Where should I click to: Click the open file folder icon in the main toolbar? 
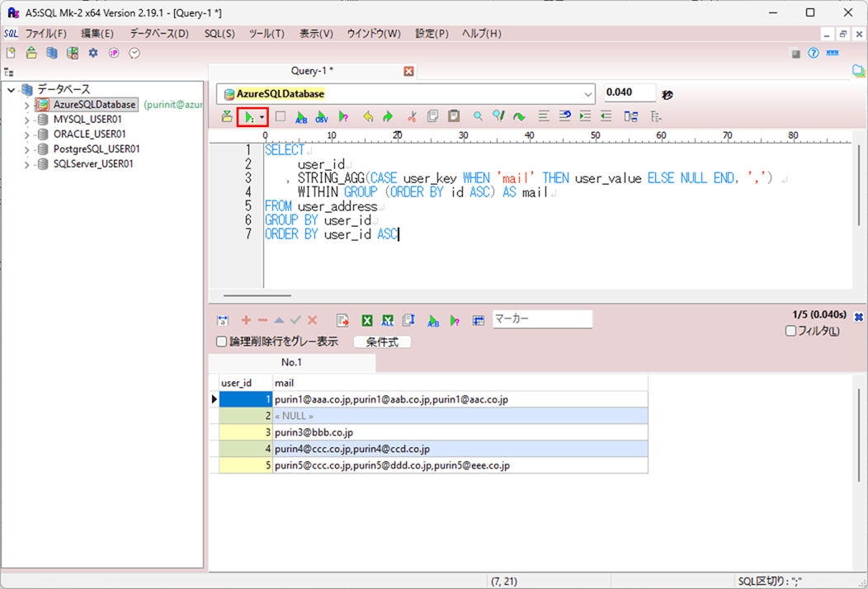click(x=31, y=53)
